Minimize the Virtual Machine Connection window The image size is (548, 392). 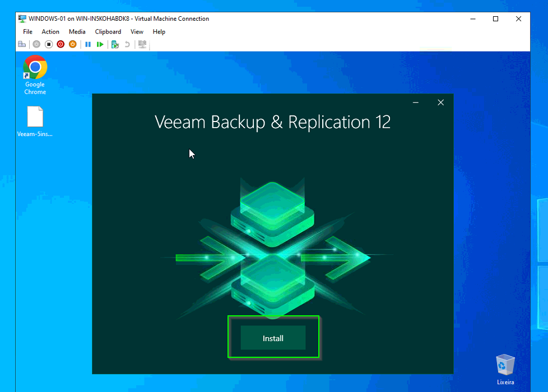pos(473,19)
